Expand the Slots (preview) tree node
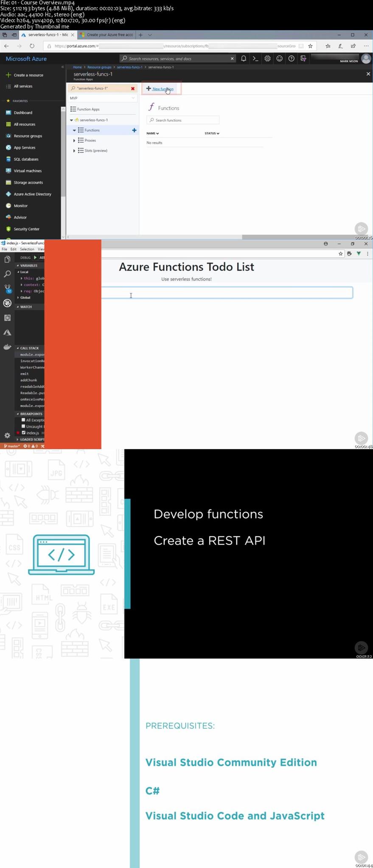The width and height of the screenshot is (373, 868). (74, 150)
